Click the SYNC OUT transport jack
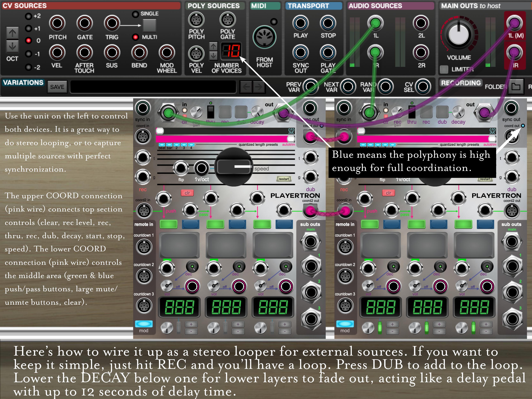 [x=300, y=53]
